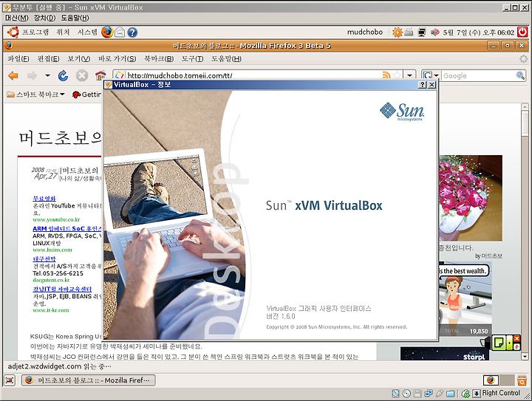The height and width of the screenshot is (401, 532).
Task: Open the VirtualBox 도움말(H) menu
Action: point(75,18)
